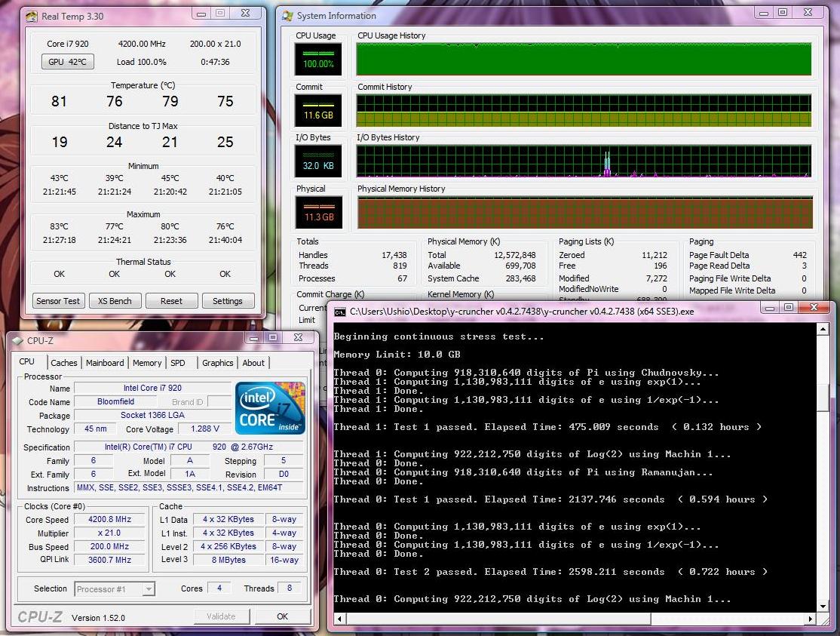Select the CPU tab in CPU-Z
This screenshot has width=840, height=636.
click(x=27, y=361)
